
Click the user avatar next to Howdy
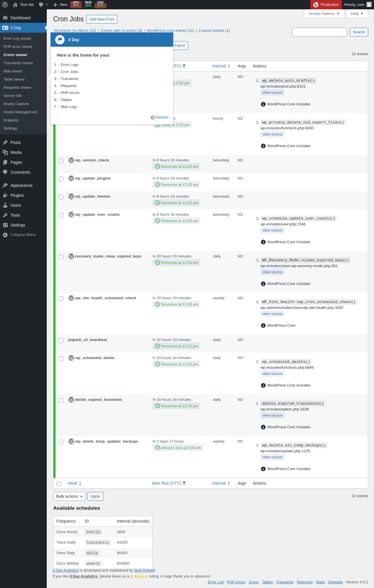(x=369, y=5)
